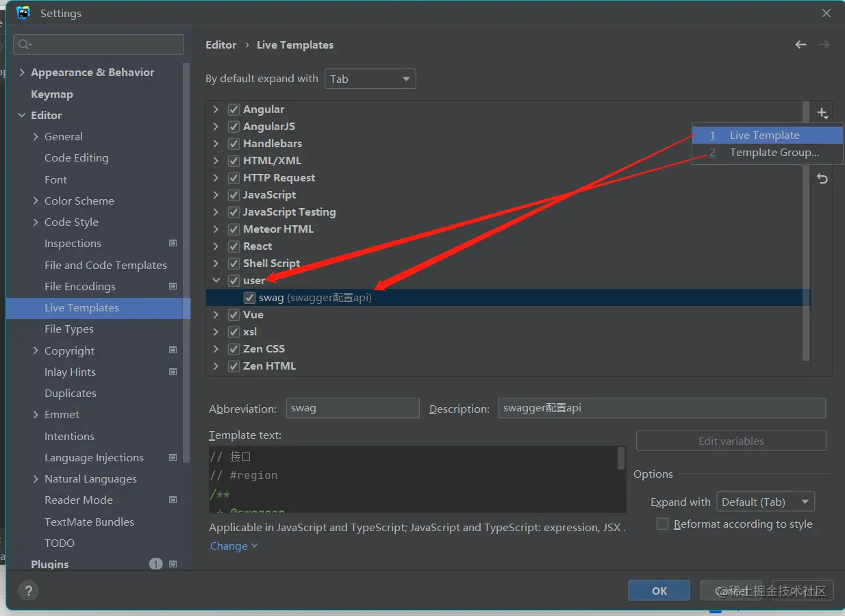845x616 pixels.
Task: Choose Live Template from popup menu
Action: click(x=767, y=135)
